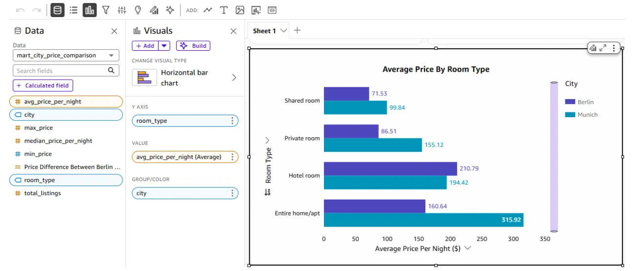Select the median_price_per_night field
The height and width of the screenshot is (271, 644).
pos(66,141)
